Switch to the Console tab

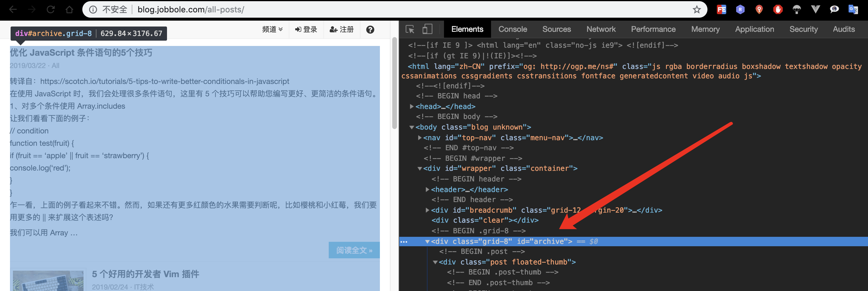[513, 29]
